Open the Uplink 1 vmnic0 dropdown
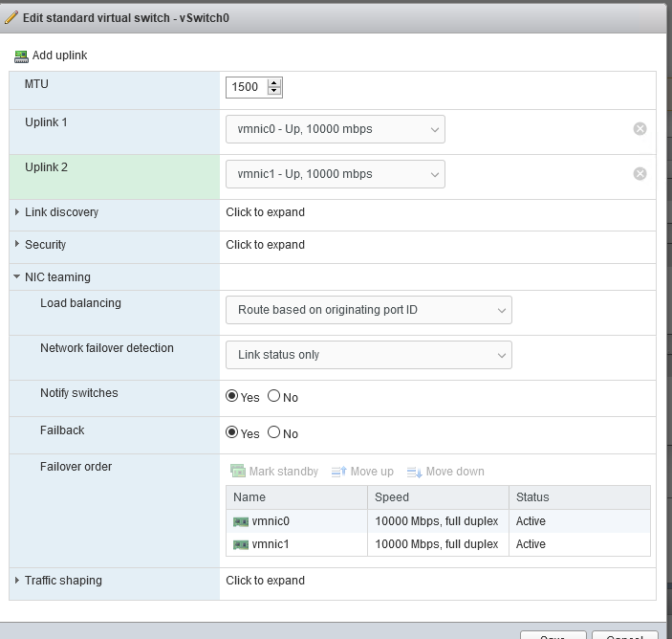672x639 pixels. 335,129
